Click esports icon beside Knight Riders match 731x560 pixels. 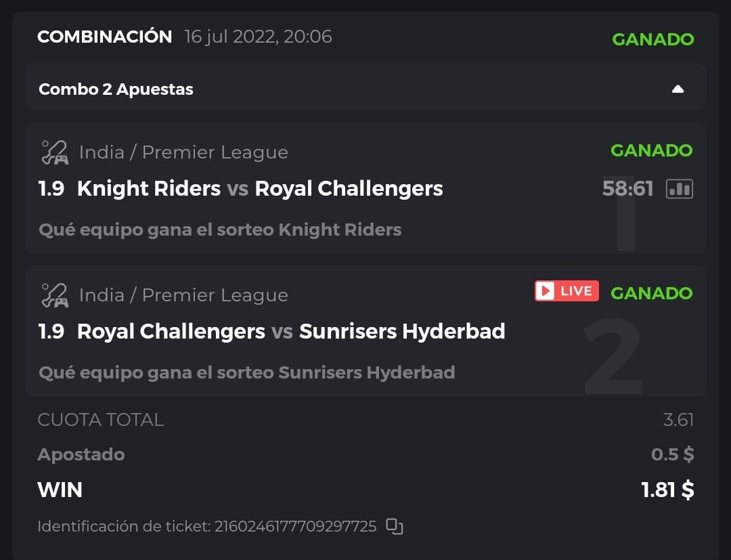coord(55,152)
